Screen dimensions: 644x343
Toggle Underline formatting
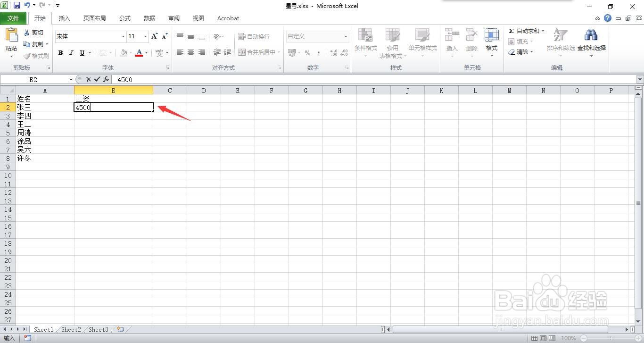tap(82, 53)
